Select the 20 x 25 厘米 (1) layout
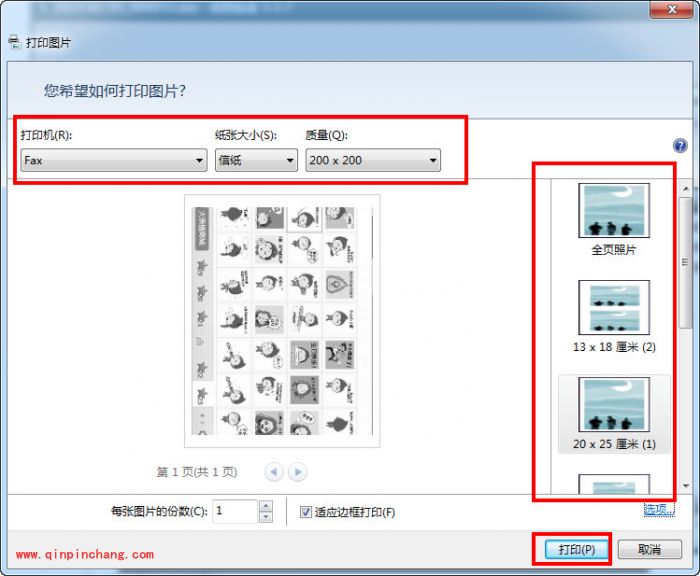This screenshot has width=700, height=576. coord(614,414)
